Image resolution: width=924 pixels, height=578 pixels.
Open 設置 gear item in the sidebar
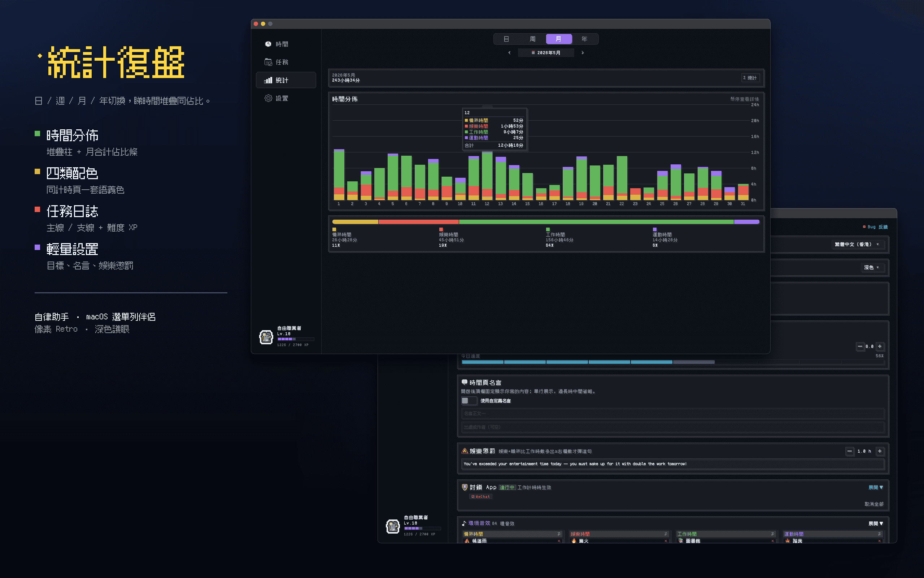(286, 98)
